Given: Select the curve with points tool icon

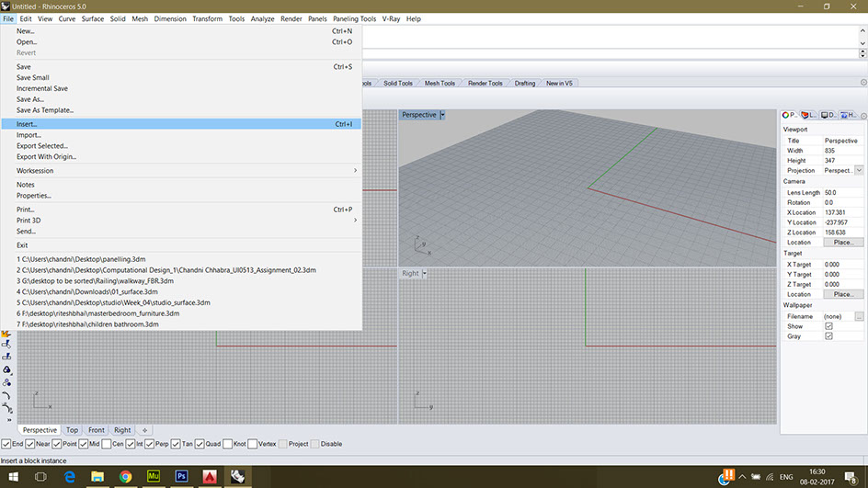Looking at the screenshot, I should [6, 408].
